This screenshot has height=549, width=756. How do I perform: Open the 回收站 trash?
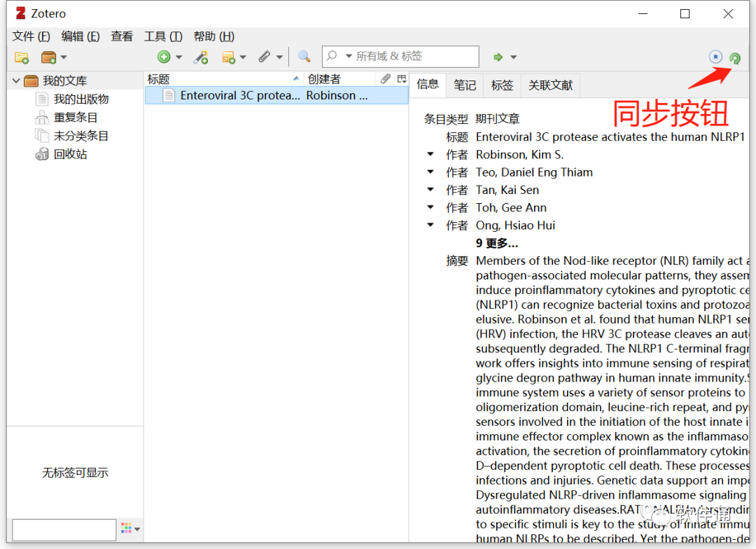(70, 154)
